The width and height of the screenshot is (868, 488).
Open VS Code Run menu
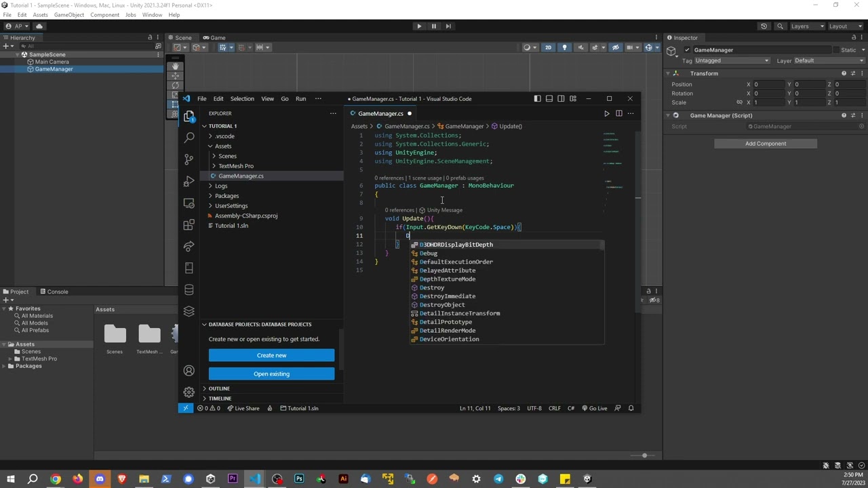tap(300, 99)
